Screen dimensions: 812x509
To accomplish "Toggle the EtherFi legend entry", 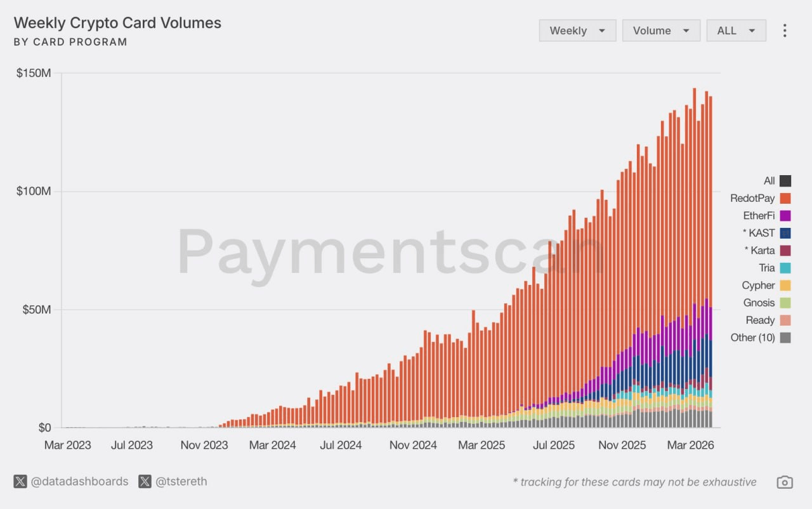I will click(x=759, y=216).
